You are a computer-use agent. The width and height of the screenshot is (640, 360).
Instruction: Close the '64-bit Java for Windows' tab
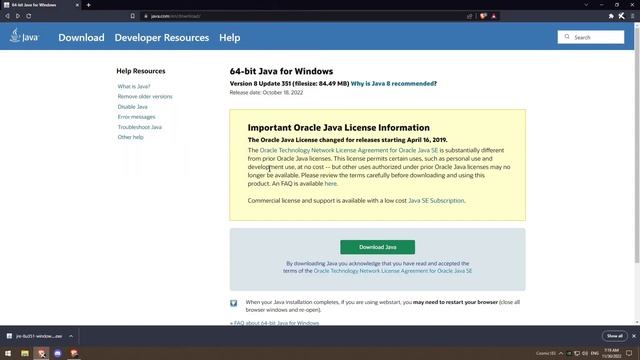click(77, 5)
